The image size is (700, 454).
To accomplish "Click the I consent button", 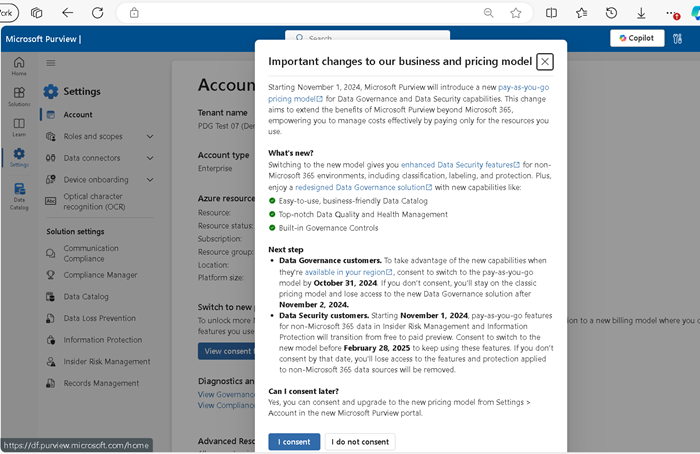I will click(x=294, y=442).
